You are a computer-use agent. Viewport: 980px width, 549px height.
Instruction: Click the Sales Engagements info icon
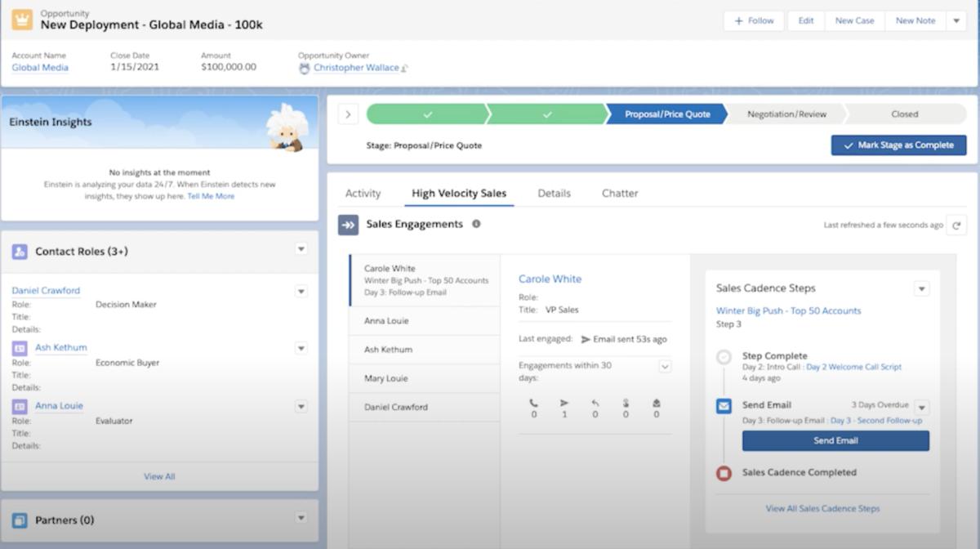click(477, 225)
